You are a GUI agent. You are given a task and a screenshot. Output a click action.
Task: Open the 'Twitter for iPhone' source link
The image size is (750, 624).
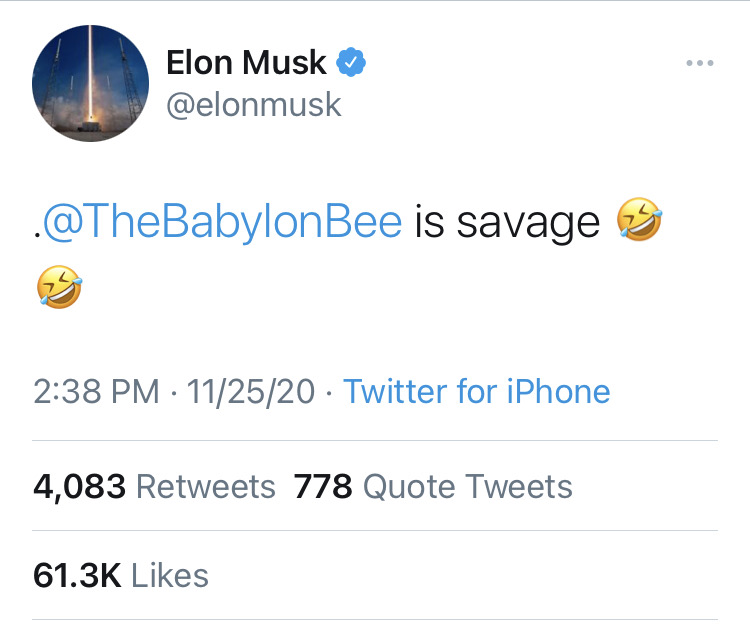(x=476, y=392)
